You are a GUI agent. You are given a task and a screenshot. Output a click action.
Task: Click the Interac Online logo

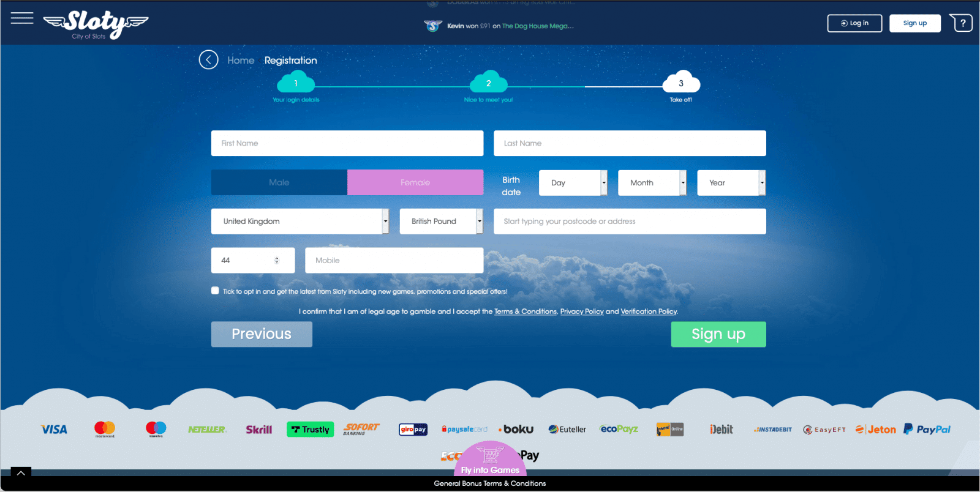[x=670, y=430]
